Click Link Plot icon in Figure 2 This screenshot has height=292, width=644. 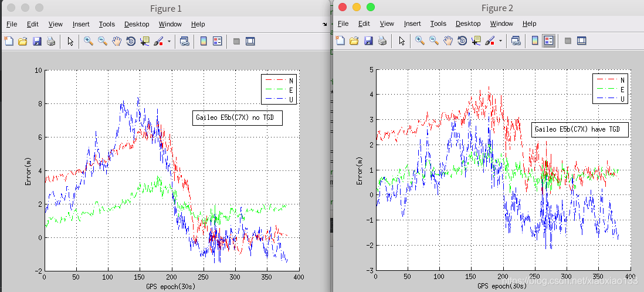tap(516, 41)
